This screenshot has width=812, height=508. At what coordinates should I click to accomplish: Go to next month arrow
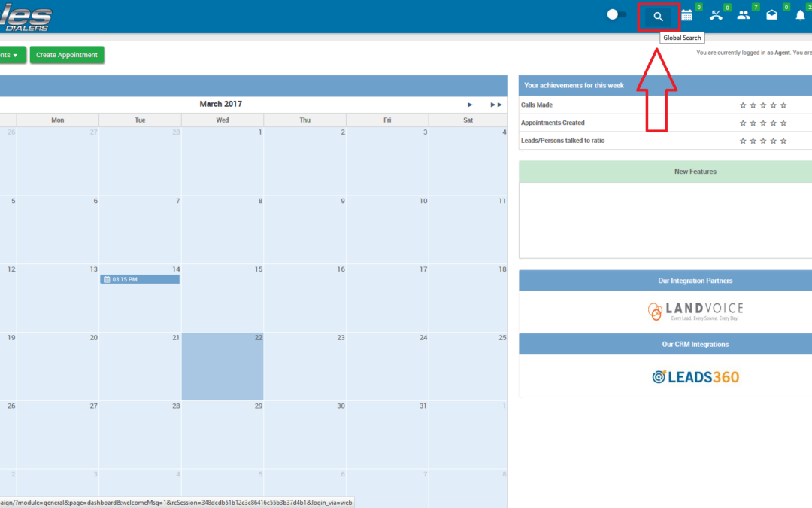tap(470, 105)
